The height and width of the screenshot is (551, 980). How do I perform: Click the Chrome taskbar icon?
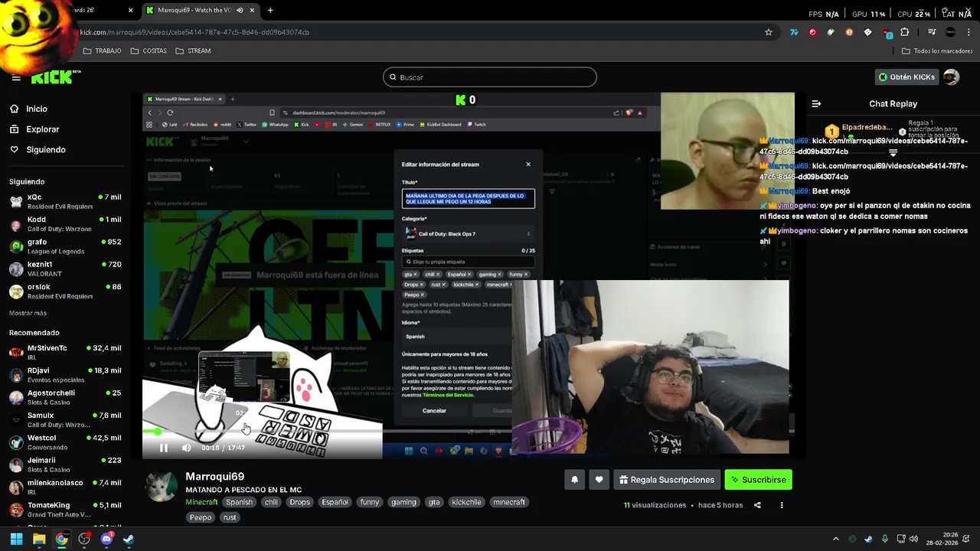pyautogui.click(x=61, y=539)
